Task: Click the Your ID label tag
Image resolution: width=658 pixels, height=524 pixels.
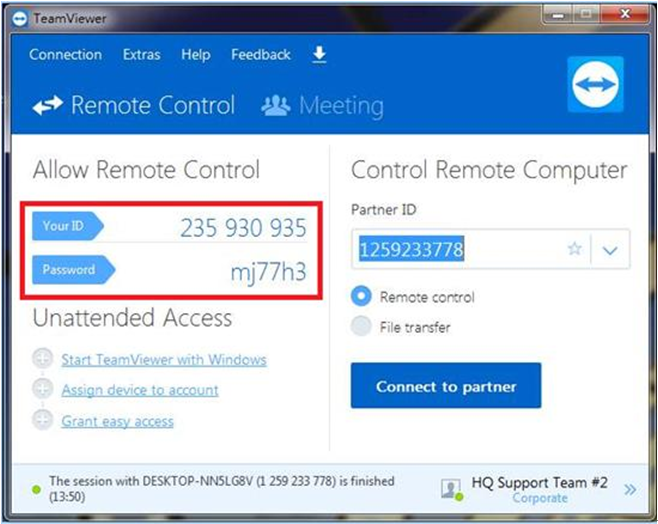Action: click(x=68, y=226)
